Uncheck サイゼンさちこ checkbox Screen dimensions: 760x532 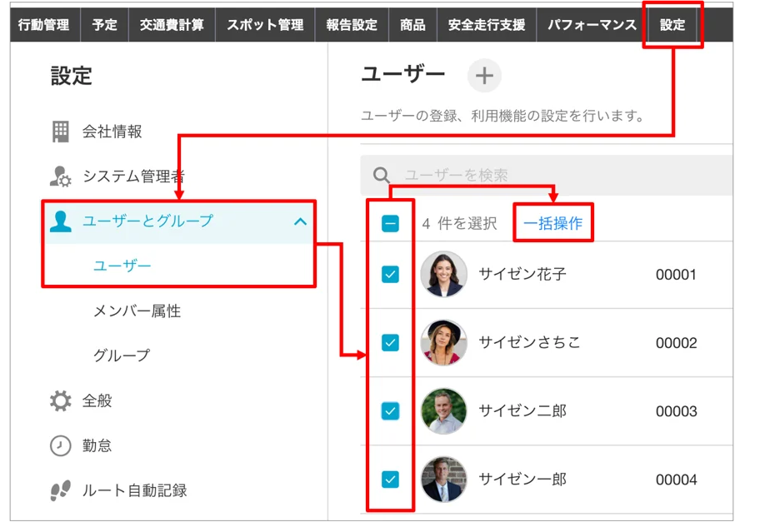[390, 343]
